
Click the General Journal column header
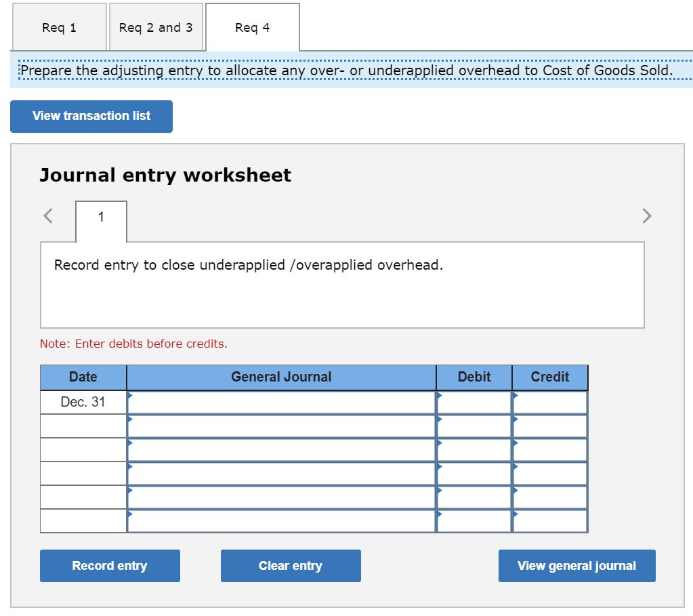coord(282,377)
